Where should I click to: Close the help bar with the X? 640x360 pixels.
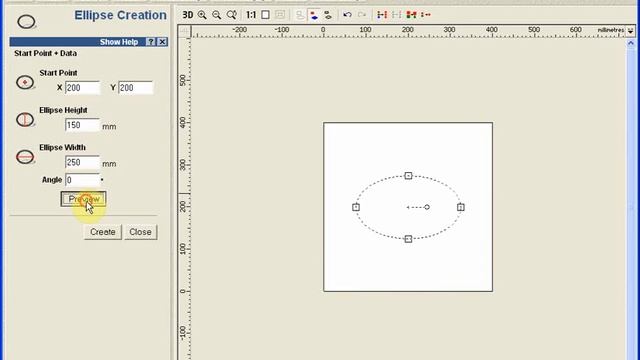pyautogui.click(x=162, y=42)
